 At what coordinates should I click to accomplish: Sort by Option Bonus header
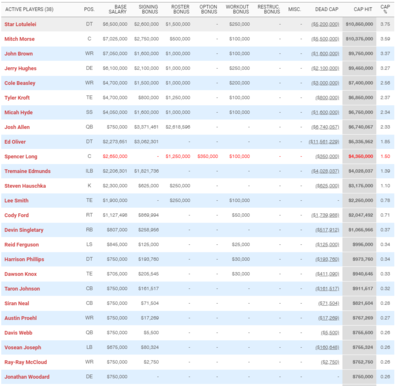[x=209, y=9]
